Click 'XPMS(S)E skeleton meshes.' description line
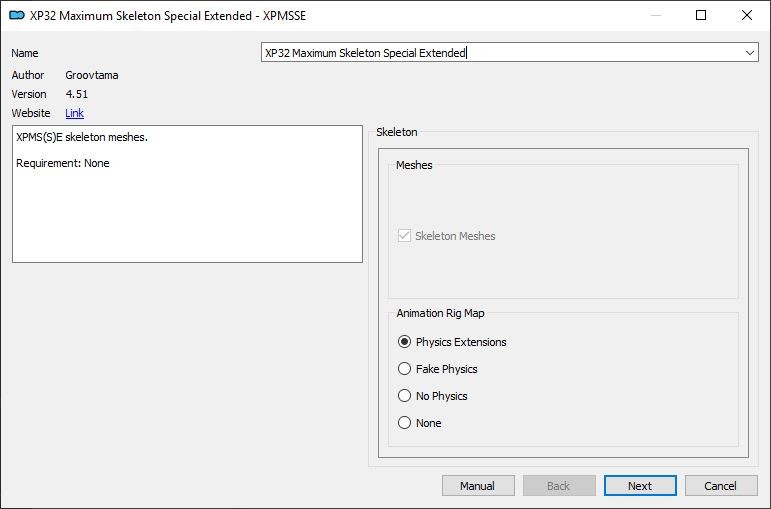The image size is (771, 509). tap(82, 137)
